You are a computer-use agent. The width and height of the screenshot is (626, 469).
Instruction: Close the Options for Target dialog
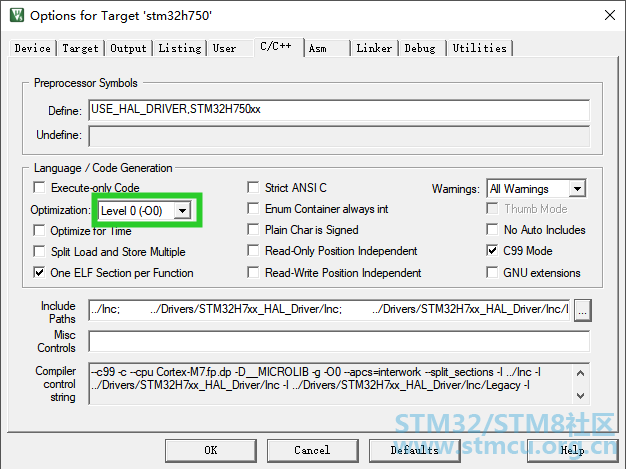pyautogui.click(x=610, y=15)
